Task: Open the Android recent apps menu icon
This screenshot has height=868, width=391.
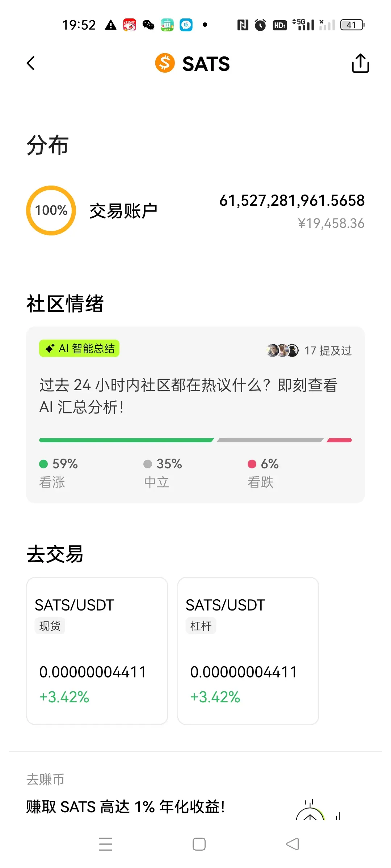Action: pos(106,844)
